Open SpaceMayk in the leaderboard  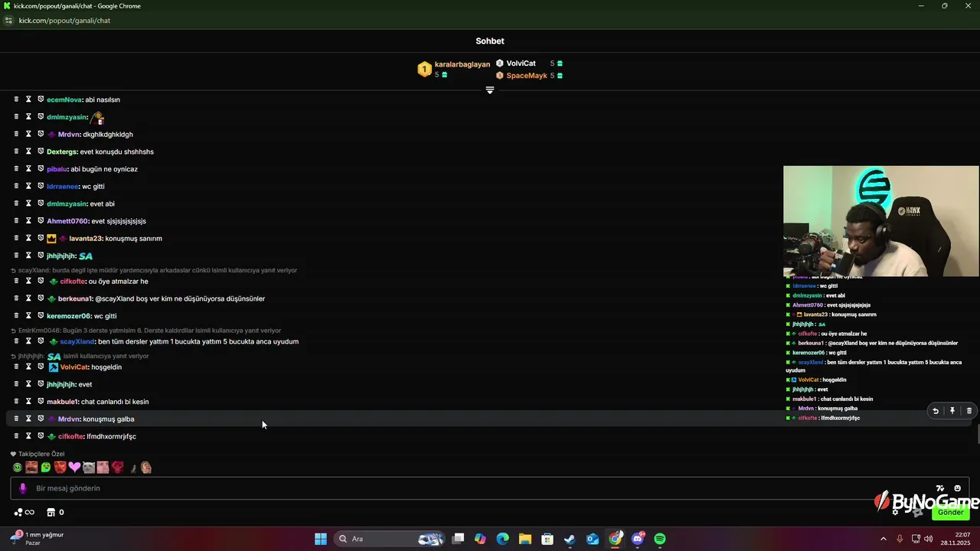[x=529, y=76]
